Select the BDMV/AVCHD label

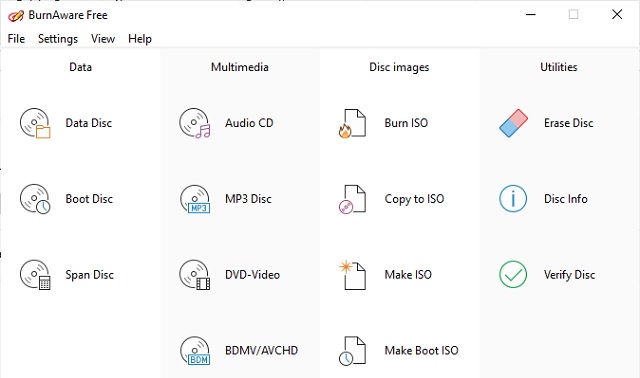coord(261,351)
